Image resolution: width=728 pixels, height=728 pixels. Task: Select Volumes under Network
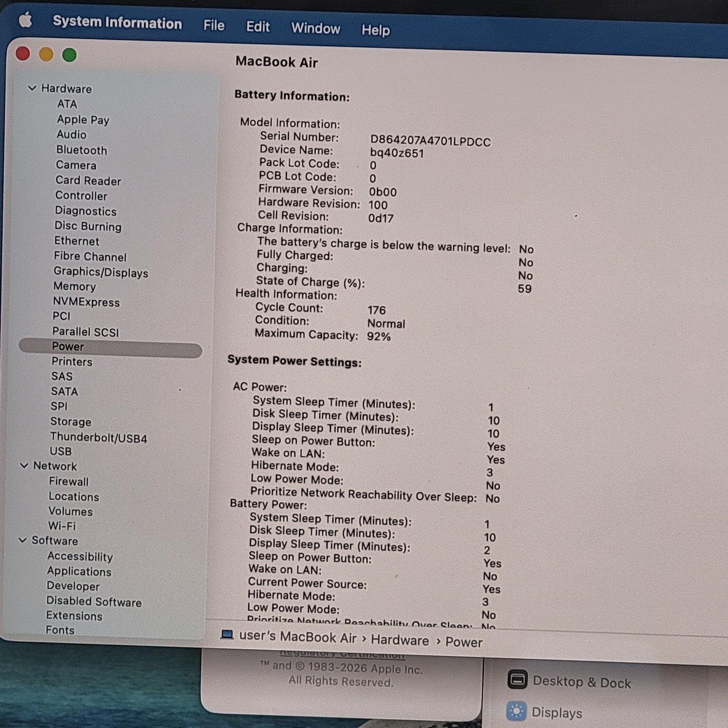pyautogui.click(x=71, y=511)
